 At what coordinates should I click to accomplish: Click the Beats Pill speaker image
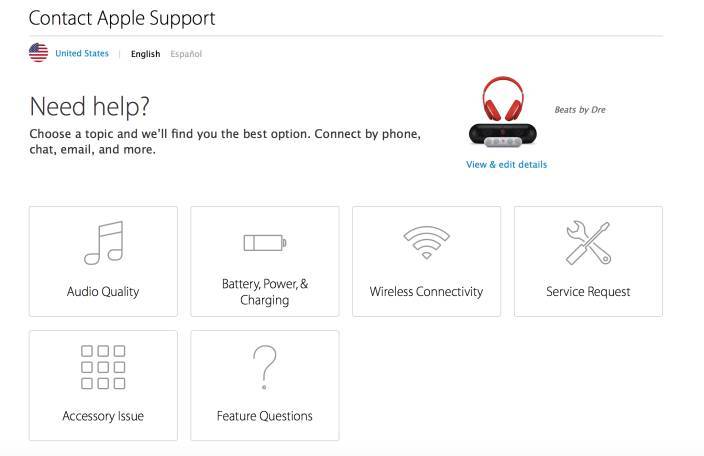tap(502, 135)
